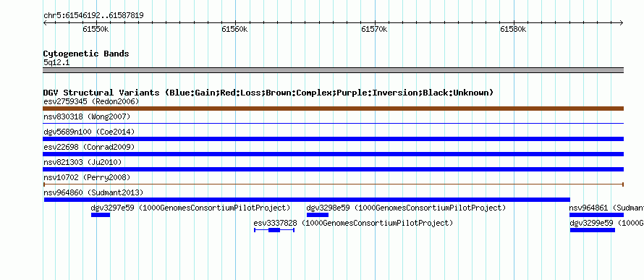Click the nsv821303 (Ju2010) blue bar
Screen dimensions: 644x280
333,169
